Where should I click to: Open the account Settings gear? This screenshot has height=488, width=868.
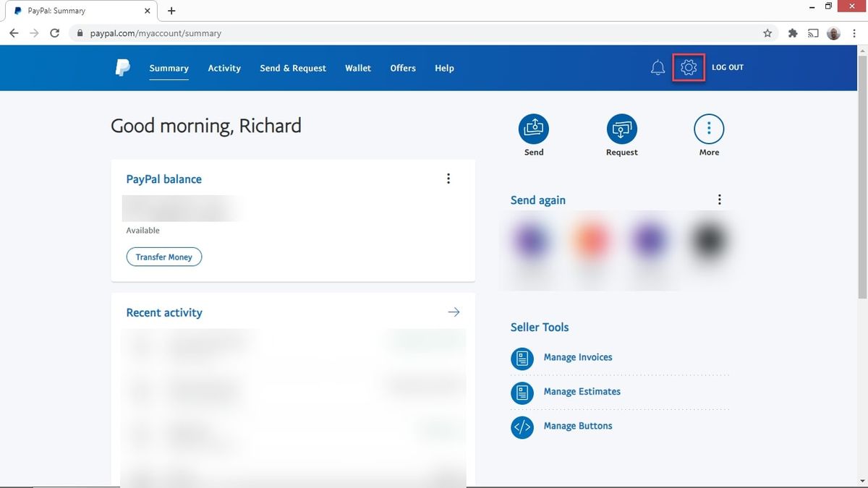[x=687, y=67]
